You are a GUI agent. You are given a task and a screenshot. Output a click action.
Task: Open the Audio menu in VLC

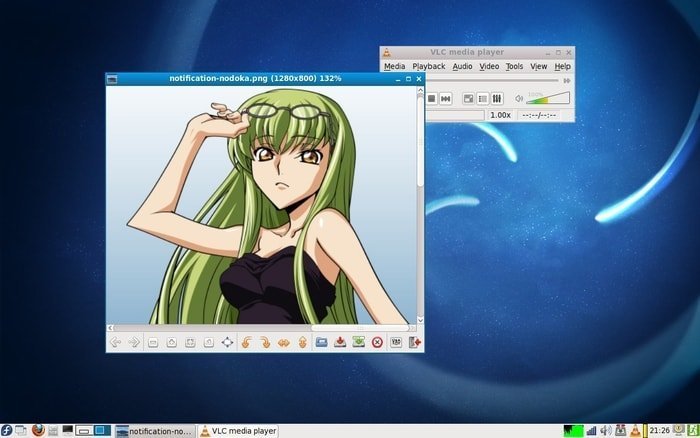click(462, 67)
